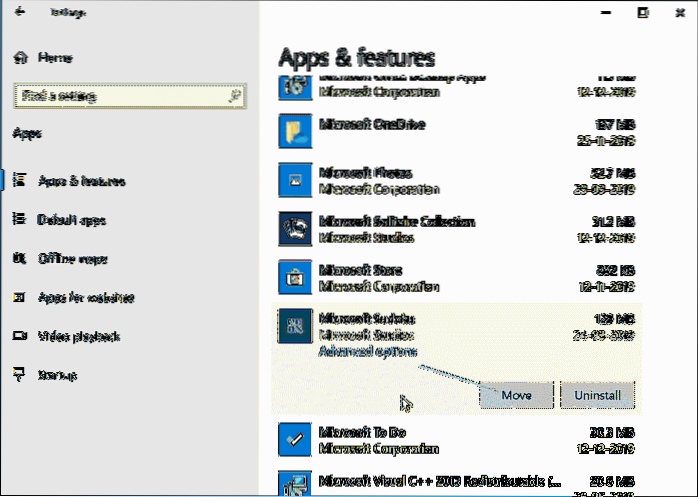Click the Apps & features sidebar icon
Screen dimensions: 698x497
[19, 180]
